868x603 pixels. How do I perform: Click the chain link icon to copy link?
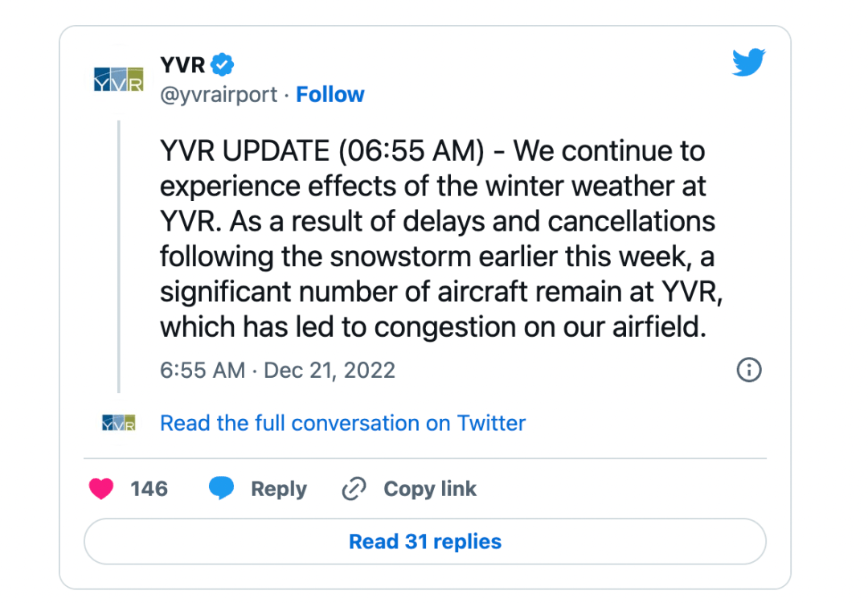pyautogui.click(x=354, y=488)
